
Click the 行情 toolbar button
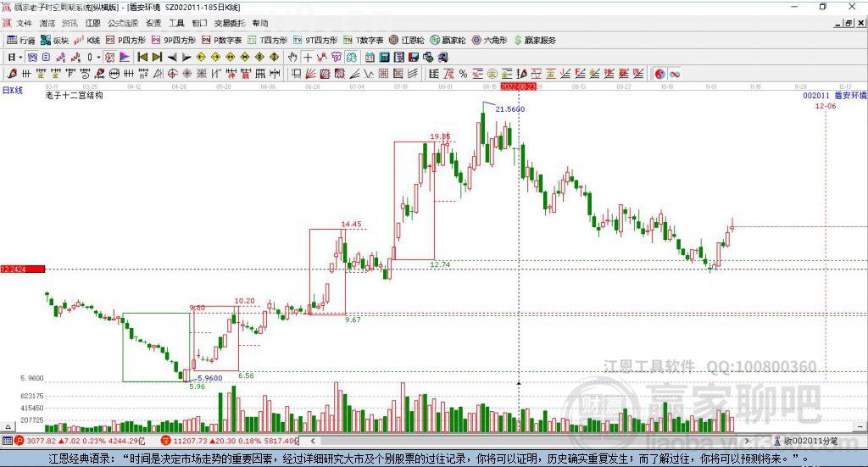[21, 41]
